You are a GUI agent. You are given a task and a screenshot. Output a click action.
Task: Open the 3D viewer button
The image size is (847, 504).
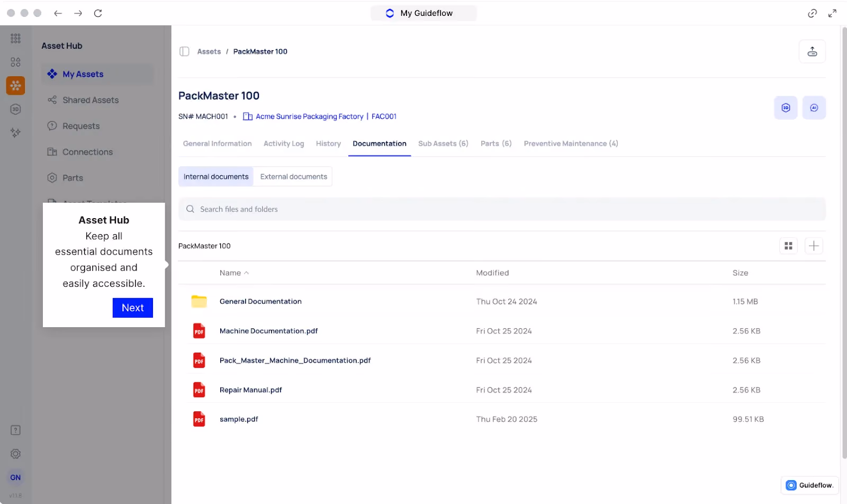coord(786,108)
